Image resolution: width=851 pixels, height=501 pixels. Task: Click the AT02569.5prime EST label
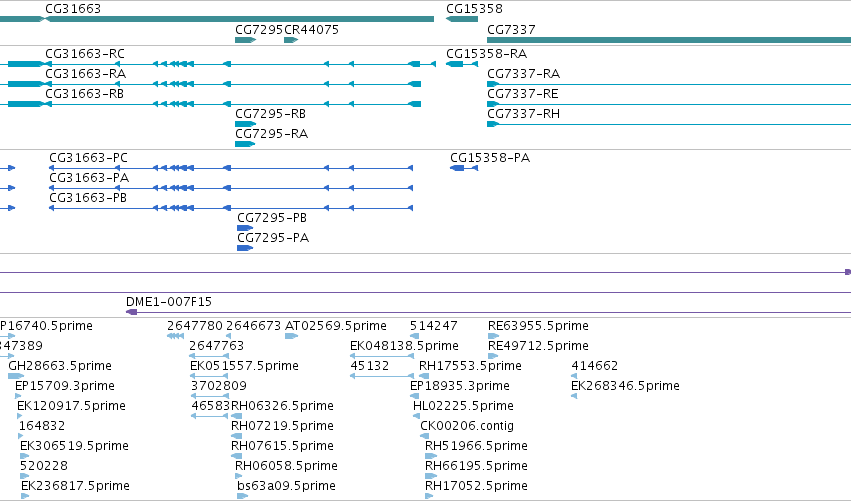(335, 326)
